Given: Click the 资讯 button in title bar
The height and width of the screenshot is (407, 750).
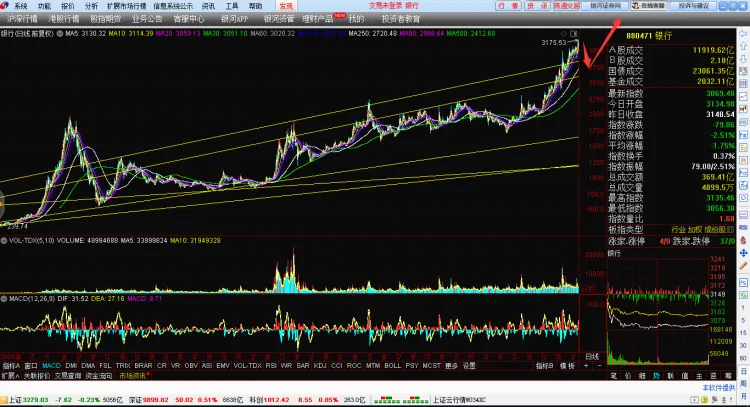Looking at the screenshot, I should tap(537, 6).
